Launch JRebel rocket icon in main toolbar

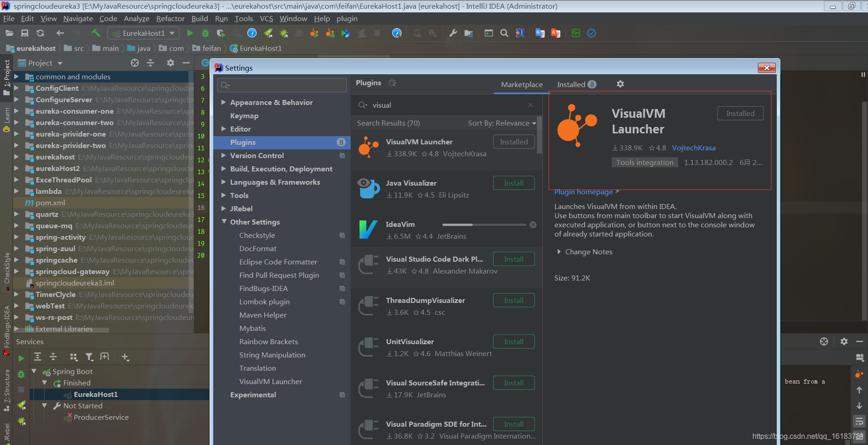(x=268, y=33)
